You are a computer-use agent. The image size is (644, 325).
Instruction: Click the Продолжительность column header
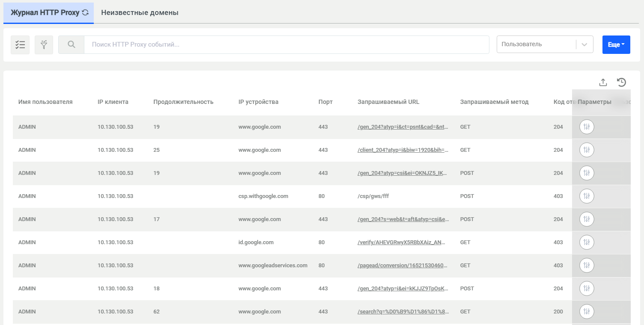[183, 102]
